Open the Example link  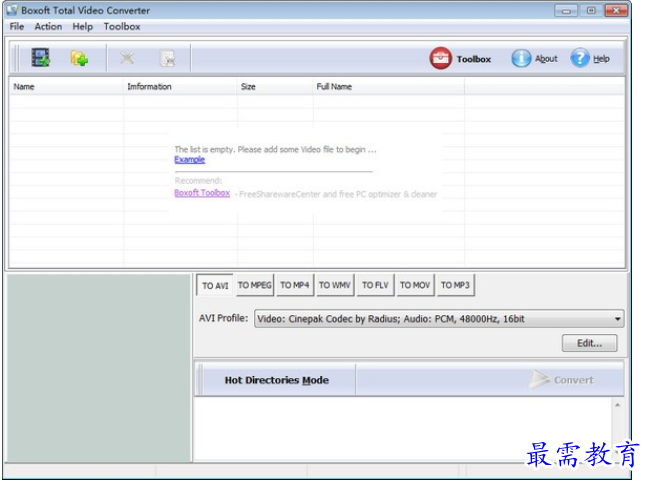190,160
